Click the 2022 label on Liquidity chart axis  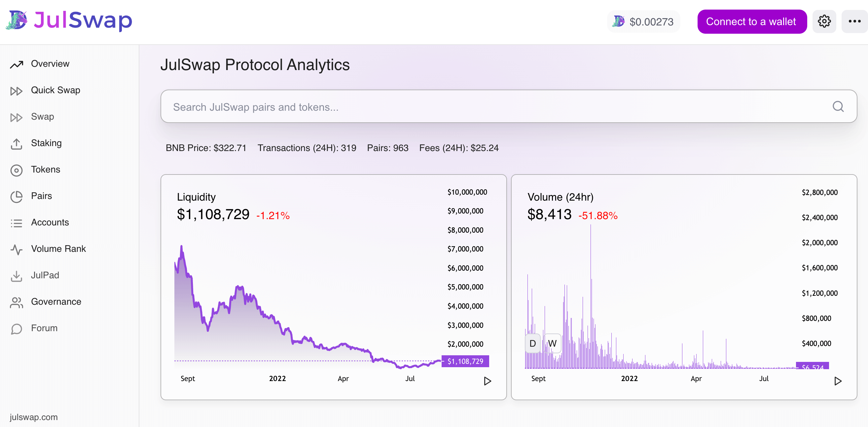[x=277, y=378]
